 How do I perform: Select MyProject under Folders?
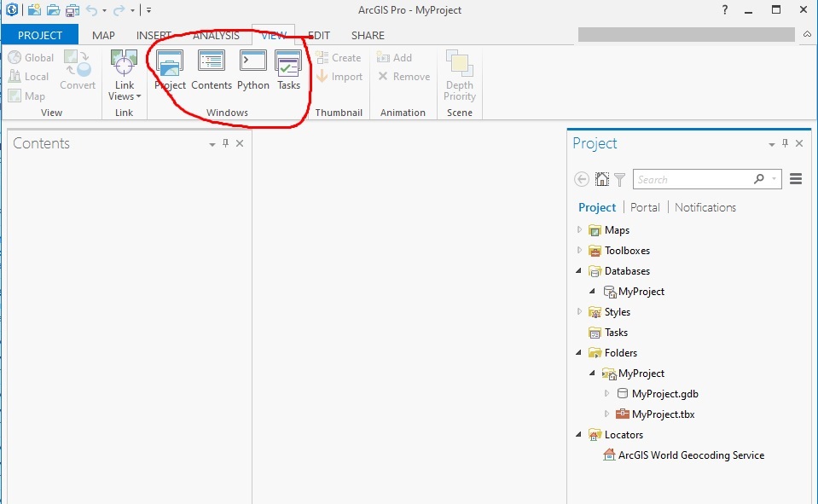[x=633, y=374]
